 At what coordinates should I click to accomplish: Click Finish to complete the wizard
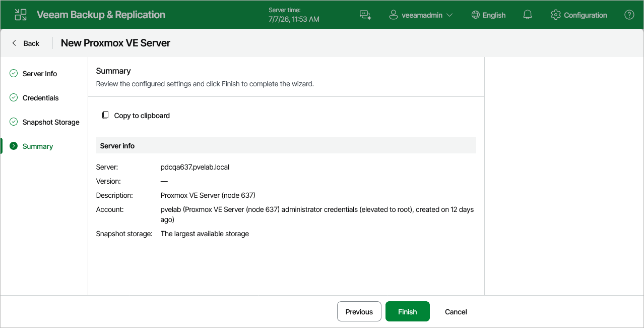point(408,311)
